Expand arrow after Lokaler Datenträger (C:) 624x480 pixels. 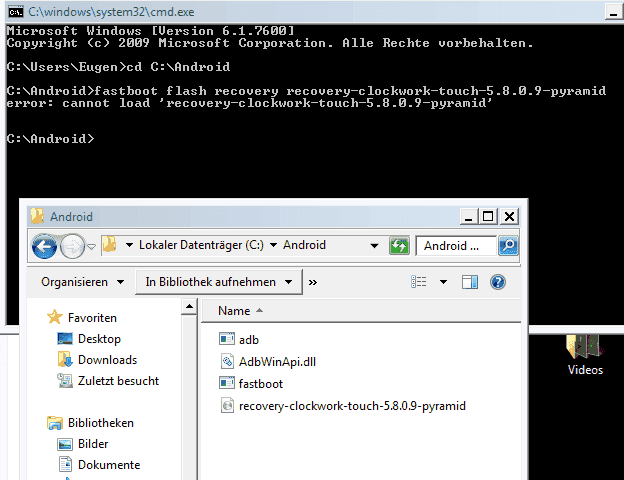(273, 245)
